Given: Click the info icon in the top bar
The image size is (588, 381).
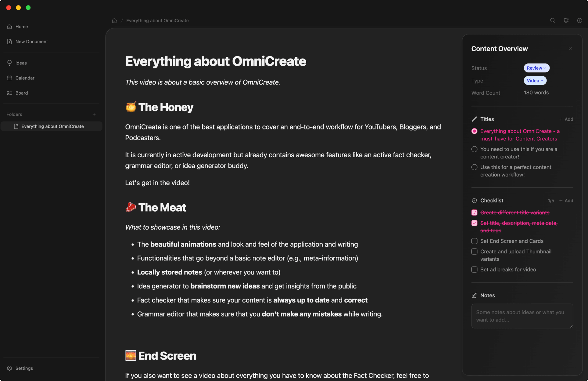Looking at the screenshot, I should coord(580,20).
